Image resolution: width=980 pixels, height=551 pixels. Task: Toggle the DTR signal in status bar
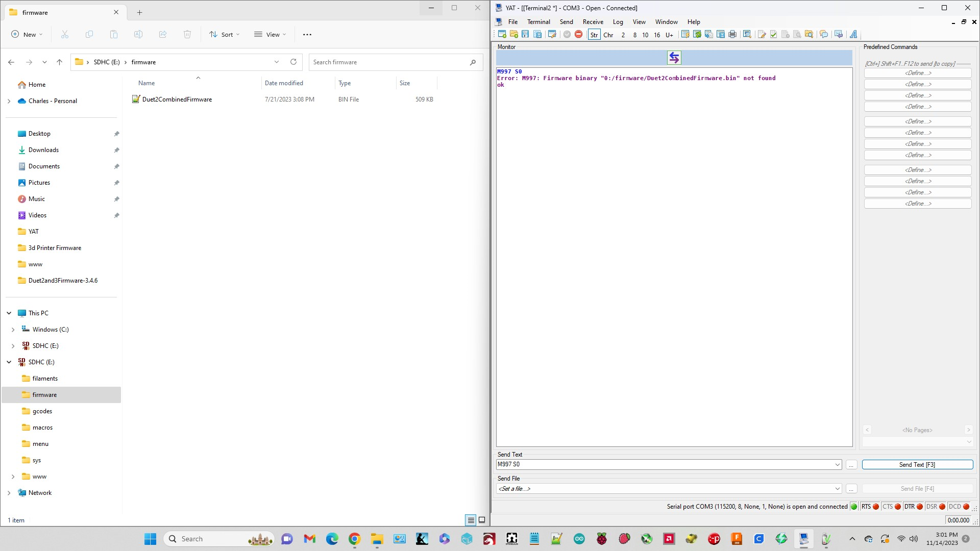[913, 507]
